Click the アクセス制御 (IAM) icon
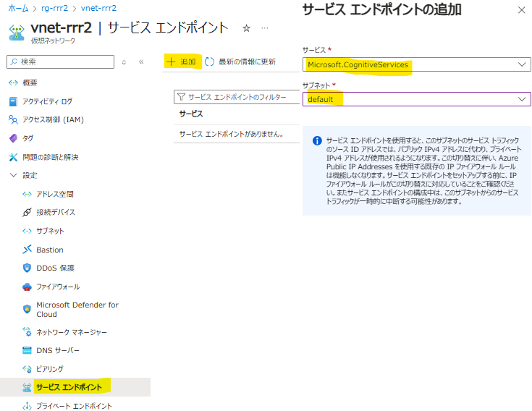 [x=13, y=119]
